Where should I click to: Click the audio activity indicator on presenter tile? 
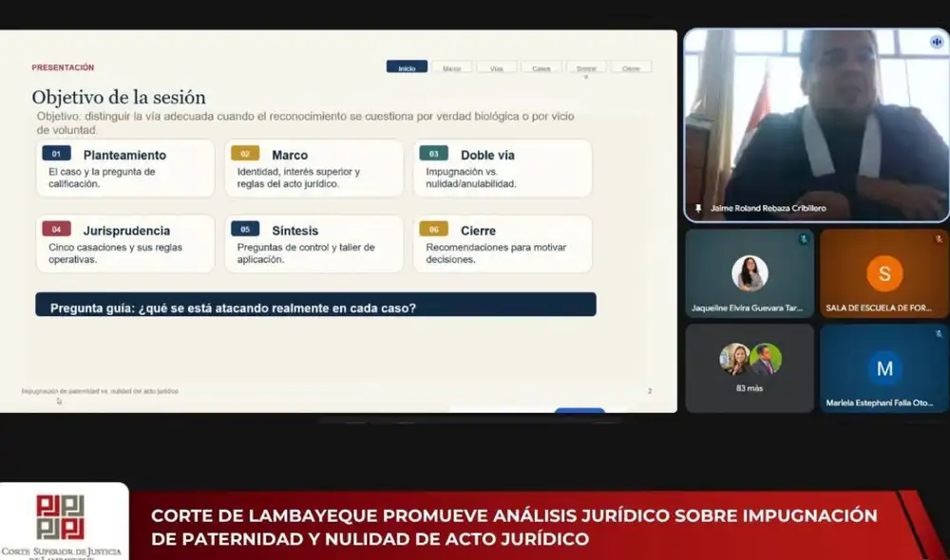[x=937, y=42]
